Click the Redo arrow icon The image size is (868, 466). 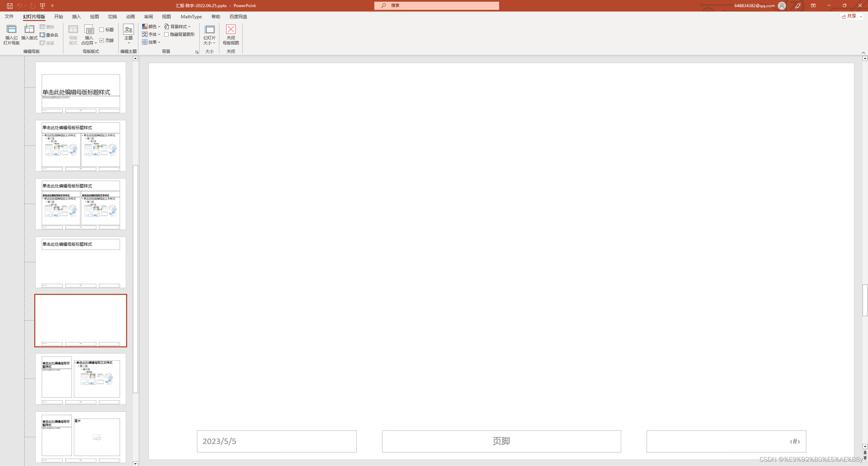coord(33,6)
